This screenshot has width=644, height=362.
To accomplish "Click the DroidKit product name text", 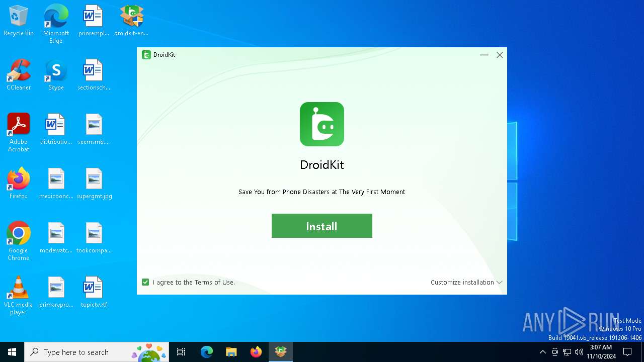I will (322, 164).
